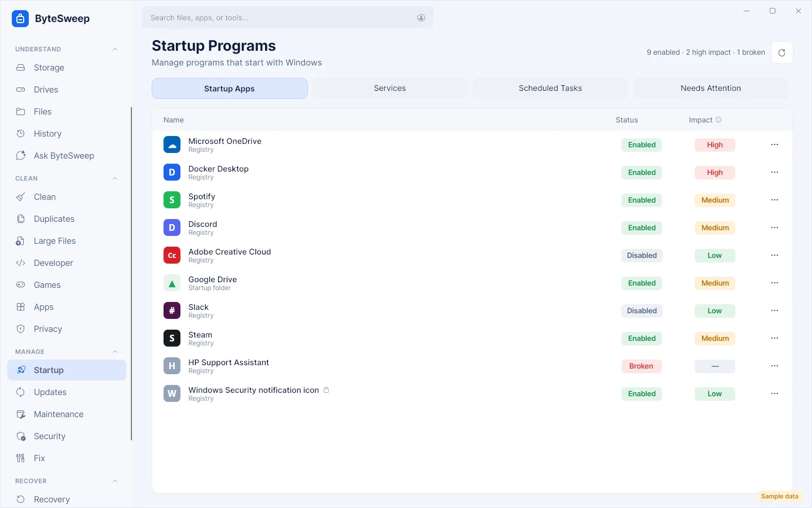
Task: Click the profile icon in the search bar
Action: [421, 18]
